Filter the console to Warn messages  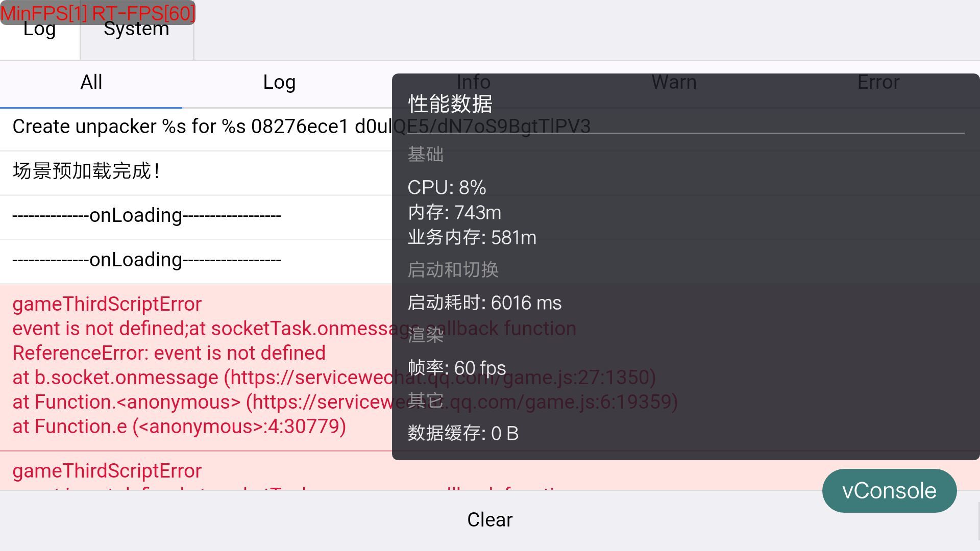674,82
